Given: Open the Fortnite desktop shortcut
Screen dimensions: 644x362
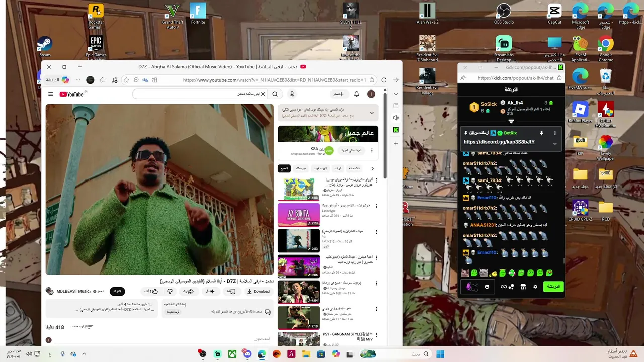Looking at the screenshot, I should [198, 14].
